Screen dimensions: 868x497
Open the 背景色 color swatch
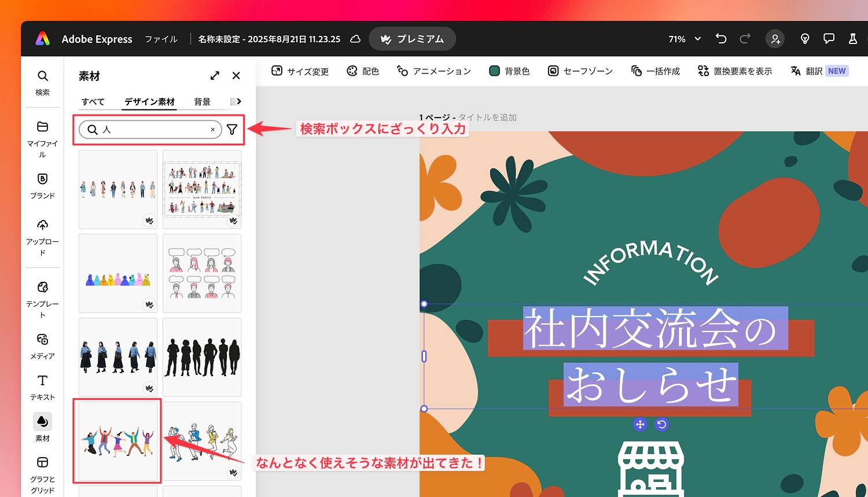509,71
